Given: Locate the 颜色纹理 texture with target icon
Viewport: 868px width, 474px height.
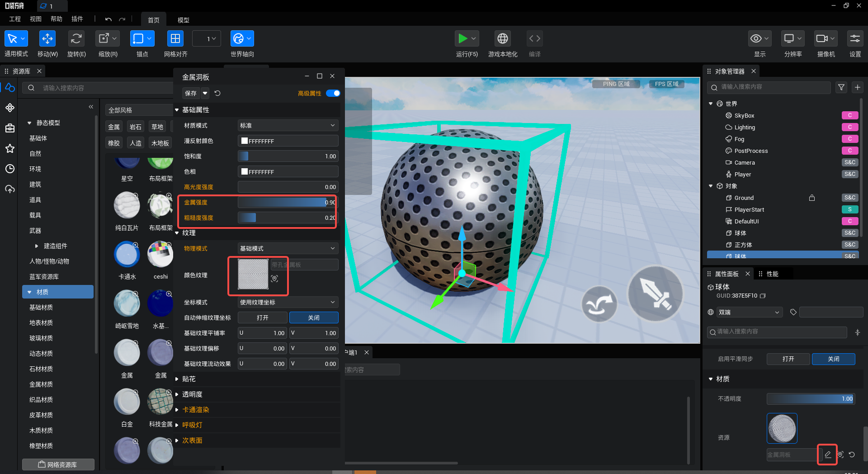Looking at the screenshot, I should pos(274,279).
